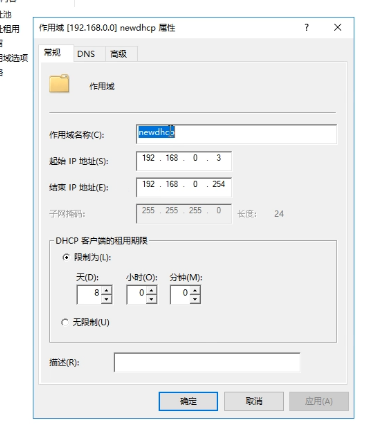Increase the 小时(O) hours value

coord(151,290)
